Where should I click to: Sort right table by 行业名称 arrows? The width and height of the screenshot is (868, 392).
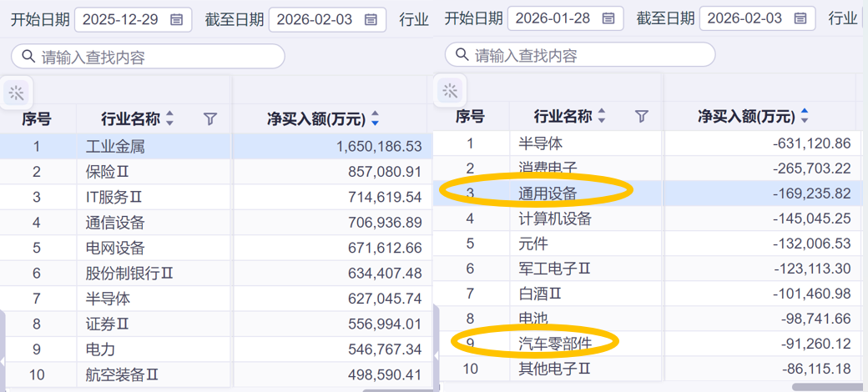(x=601, y=116)
